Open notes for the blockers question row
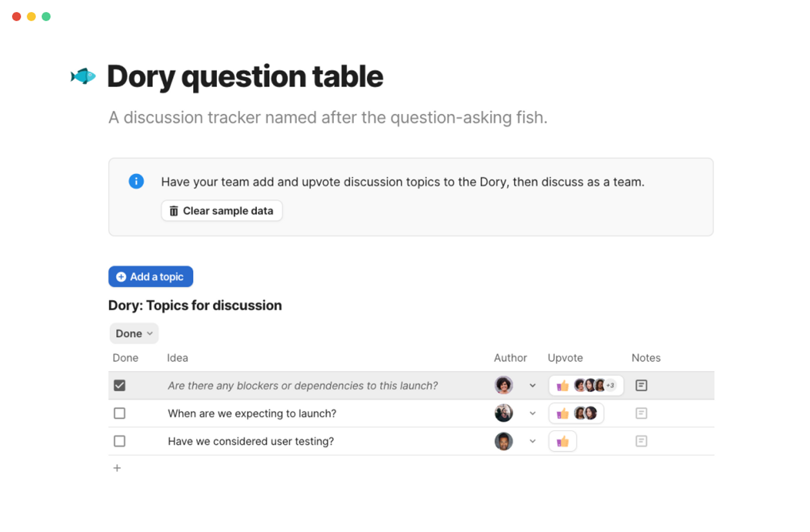This screenshot has width=810, height=532. click(641, 386)
